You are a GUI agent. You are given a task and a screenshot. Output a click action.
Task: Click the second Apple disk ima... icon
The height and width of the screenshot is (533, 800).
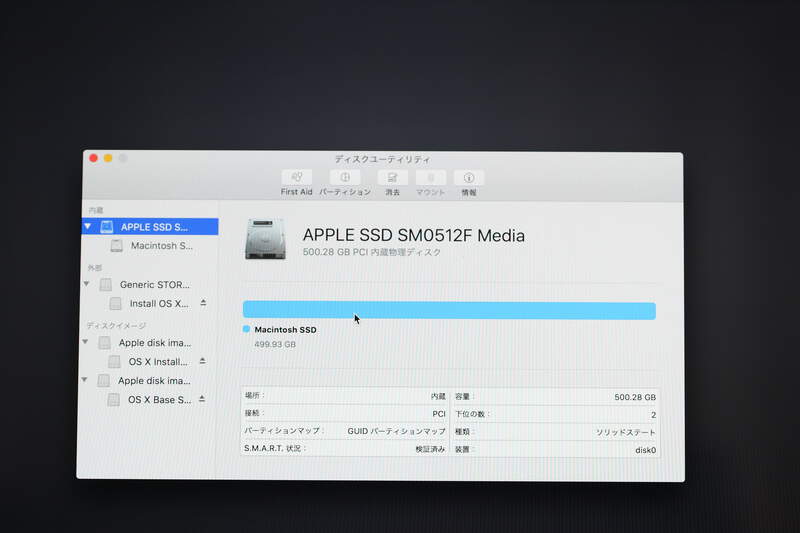(x=104, y=380)
